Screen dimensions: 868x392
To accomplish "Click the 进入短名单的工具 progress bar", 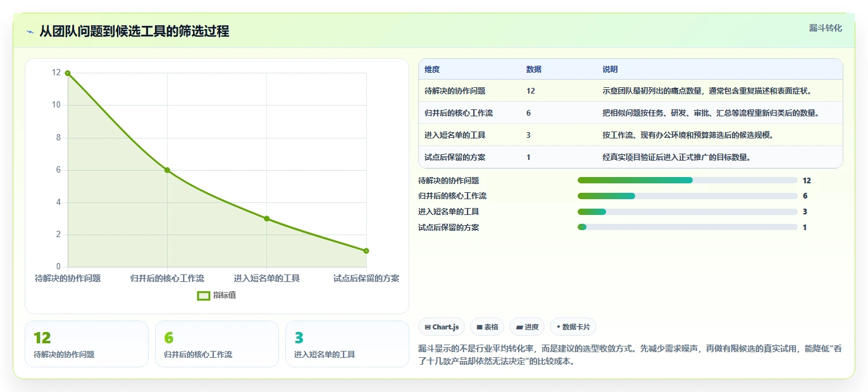I will coord(687,212).
